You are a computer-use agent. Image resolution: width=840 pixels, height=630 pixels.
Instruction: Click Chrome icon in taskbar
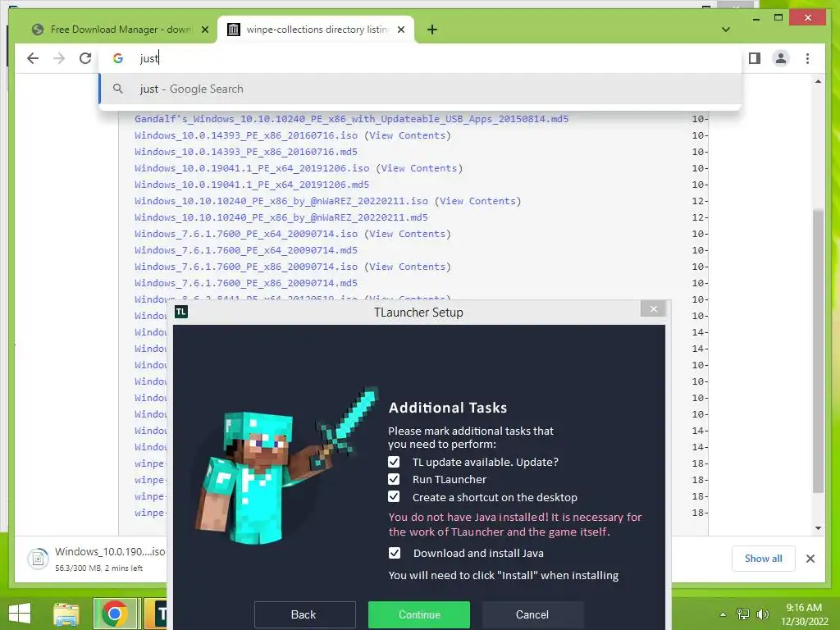[115, 614]
